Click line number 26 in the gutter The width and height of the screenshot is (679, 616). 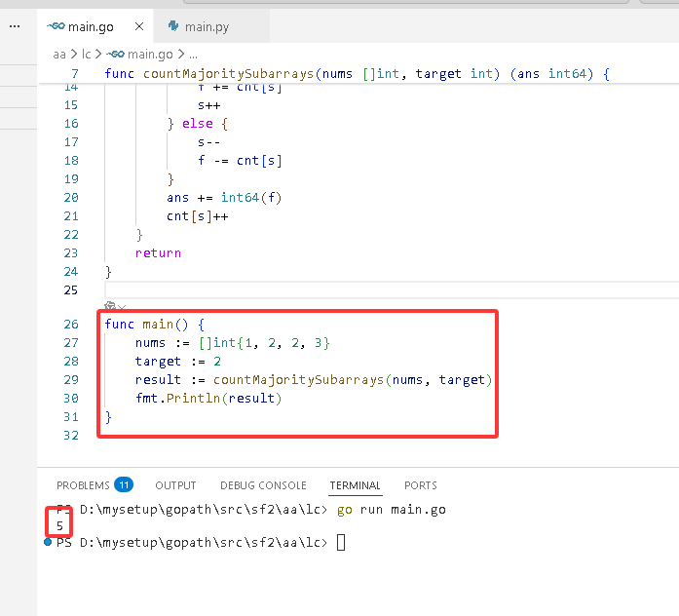tap(71, 324)
